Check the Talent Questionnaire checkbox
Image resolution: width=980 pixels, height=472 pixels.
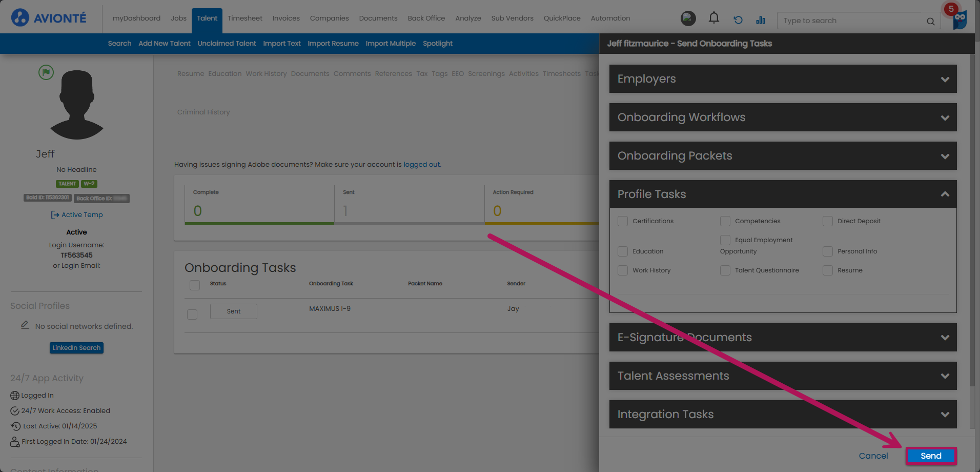[x=725, y=270]
